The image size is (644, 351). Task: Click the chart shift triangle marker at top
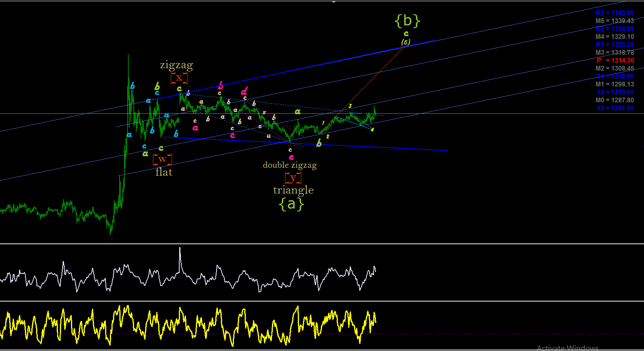334,2
